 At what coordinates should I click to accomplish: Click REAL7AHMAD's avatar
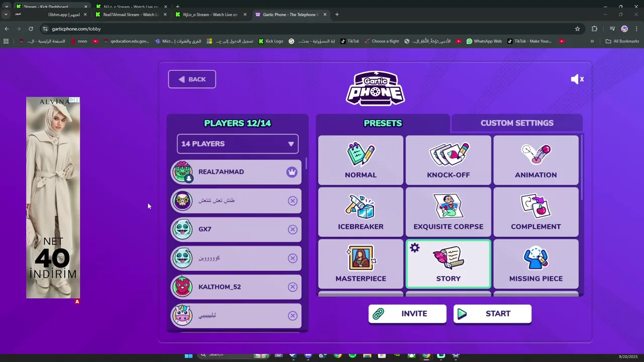pos(182,172)
